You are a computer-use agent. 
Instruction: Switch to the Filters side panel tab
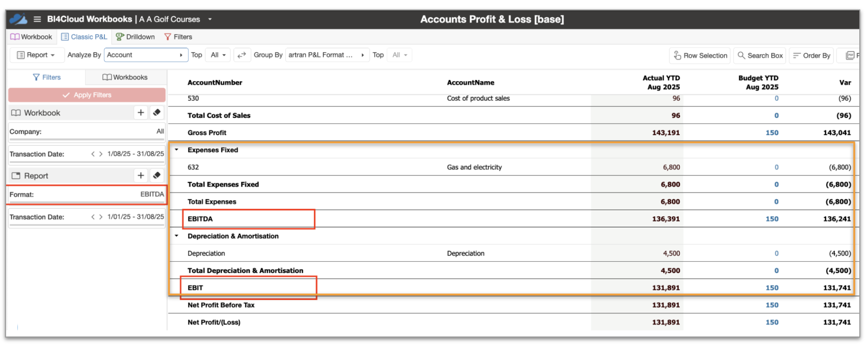coord(47,77)
